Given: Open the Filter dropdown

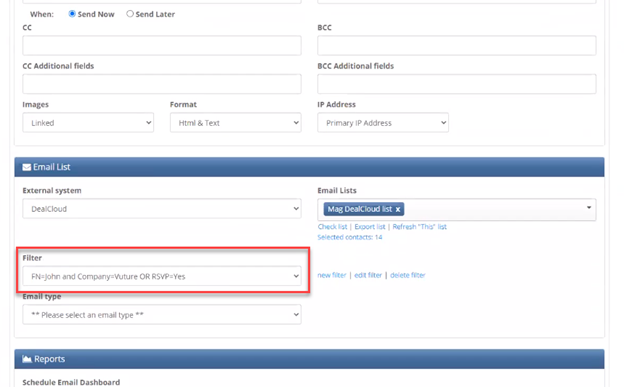Looking at the screenshot, I should (x=162, y=276).
